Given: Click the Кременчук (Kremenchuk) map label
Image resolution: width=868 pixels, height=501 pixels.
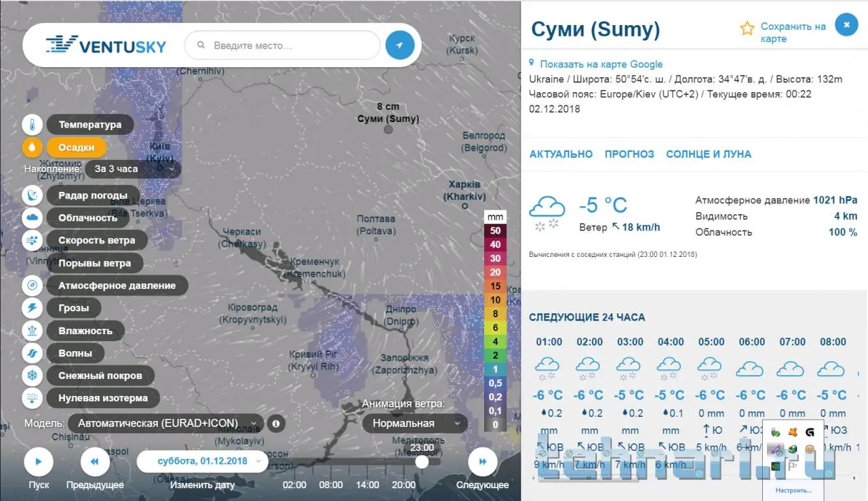Looking at the screenshot, I should click(x=316, y=268).
